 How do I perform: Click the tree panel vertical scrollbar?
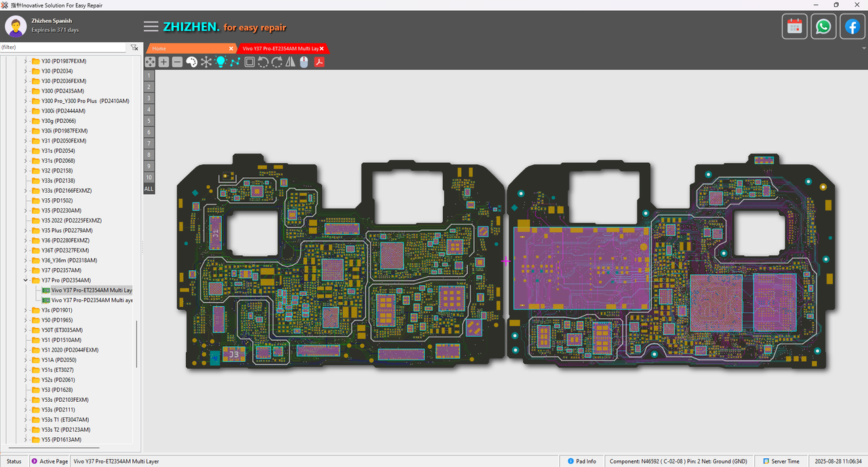click(137, 344)
